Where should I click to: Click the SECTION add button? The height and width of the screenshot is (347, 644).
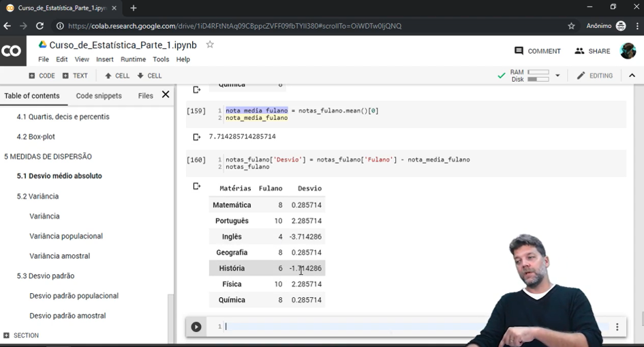coord(21,335)
